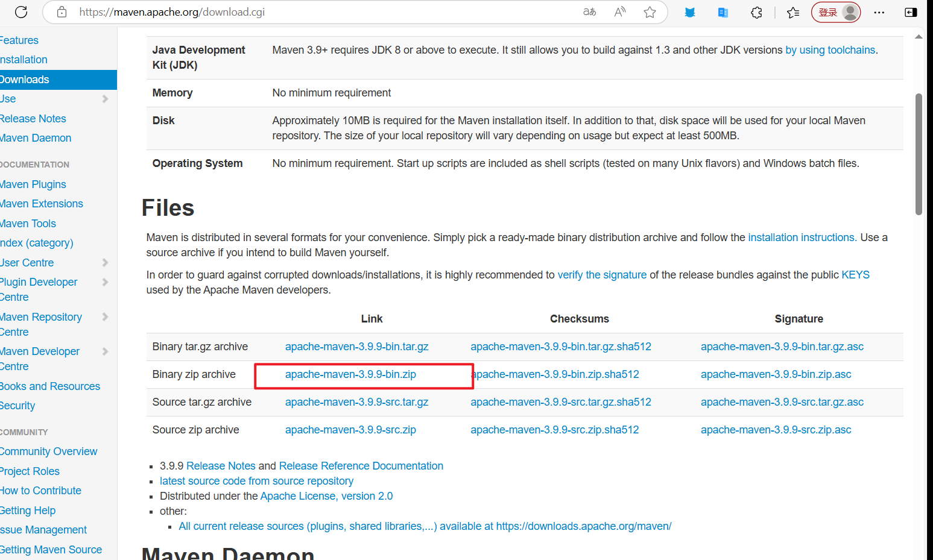Open the blue translate extension icon
This screenshot has height=560, width=933.
[x=723, y=12]
